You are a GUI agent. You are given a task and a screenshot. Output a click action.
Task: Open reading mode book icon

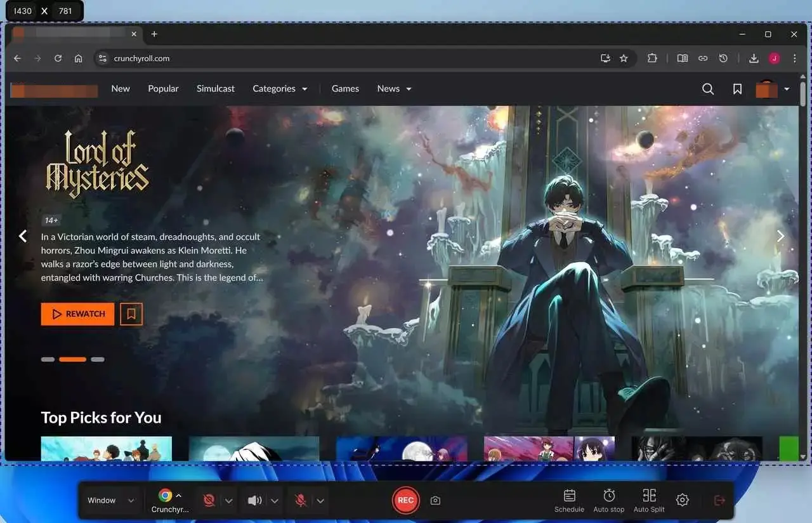click(x=683, y=58)
